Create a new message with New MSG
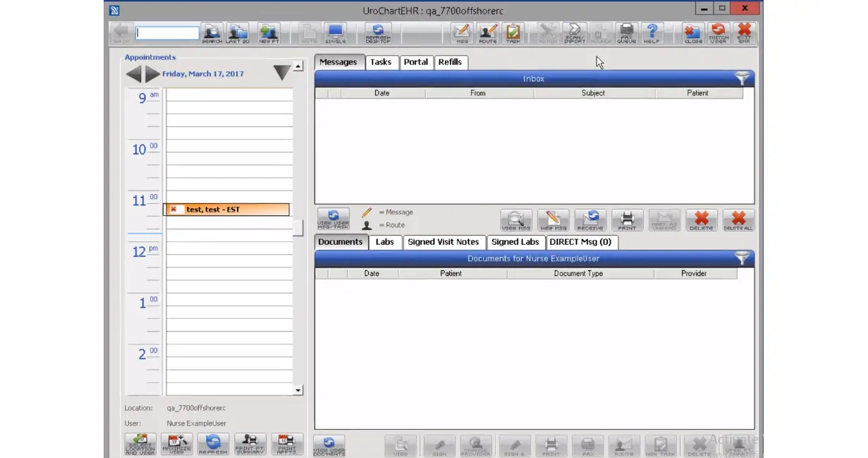Image resolution: width=868 pixels, height=458 pixels. coord(553,220)
